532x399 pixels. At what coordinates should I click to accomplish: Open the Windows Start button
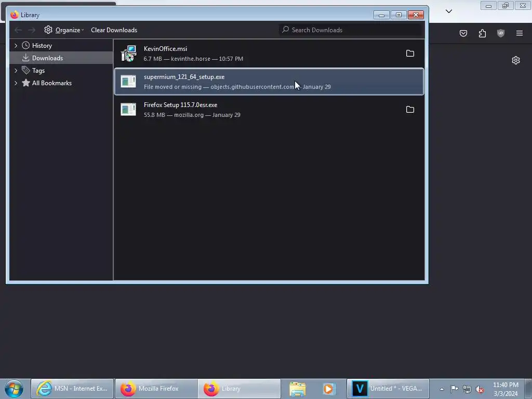(x=14, y=389)
